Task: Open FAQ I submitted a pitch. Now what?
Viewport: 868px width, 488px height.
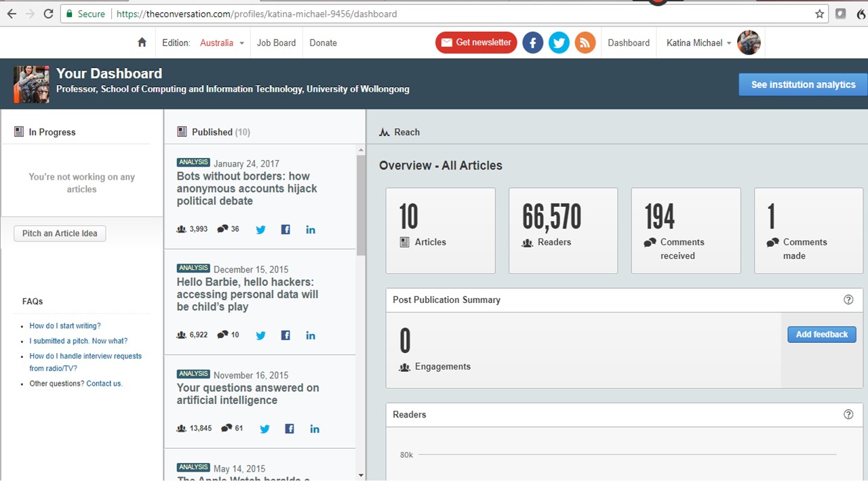Action: (x=79, y=341)
